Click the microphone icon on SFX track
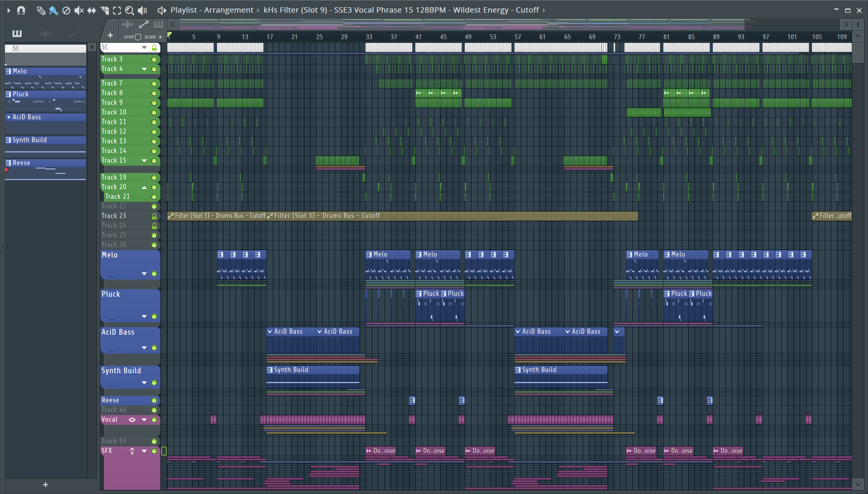Viewport: 868px width, 494px height. [132, 451]
